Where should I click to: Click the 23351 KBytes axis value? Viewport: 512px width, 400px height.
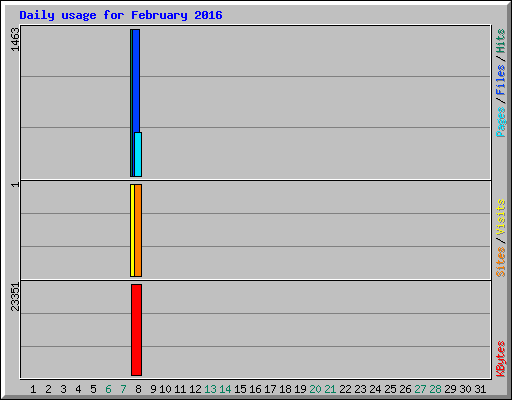(x=15, y=297)
